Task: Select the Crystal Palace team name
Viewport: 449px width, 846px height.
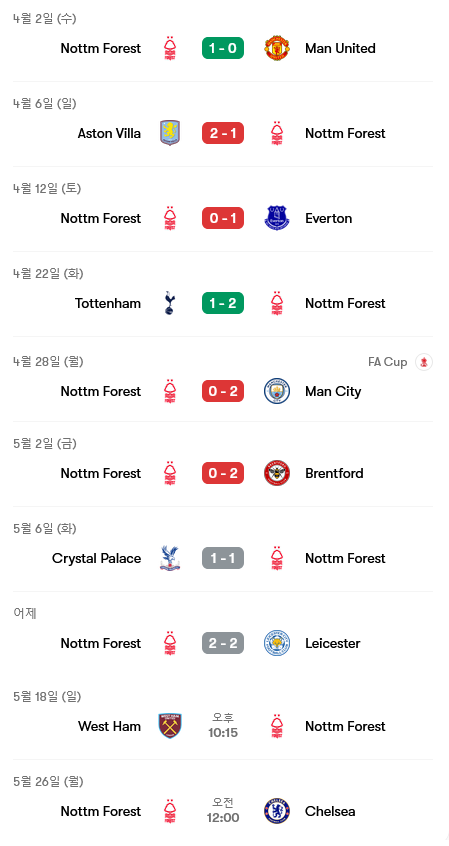Action: coord(97,558)
